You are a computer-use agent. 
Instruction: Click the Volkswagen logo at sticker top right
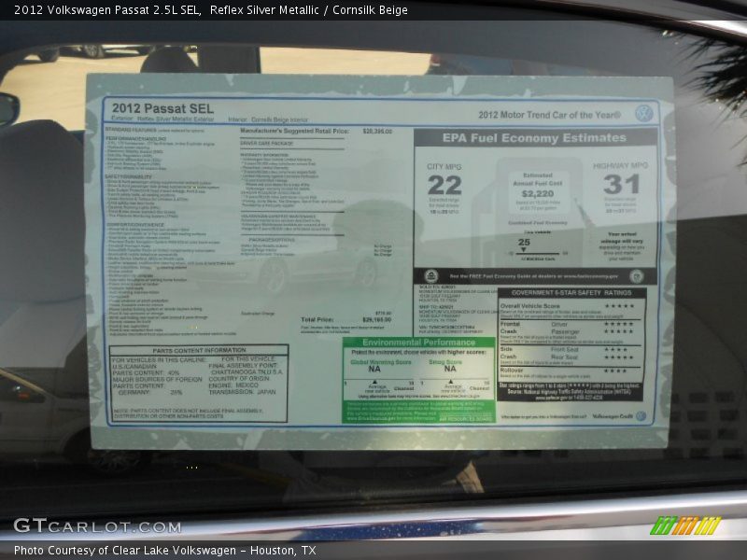[642, 113]
